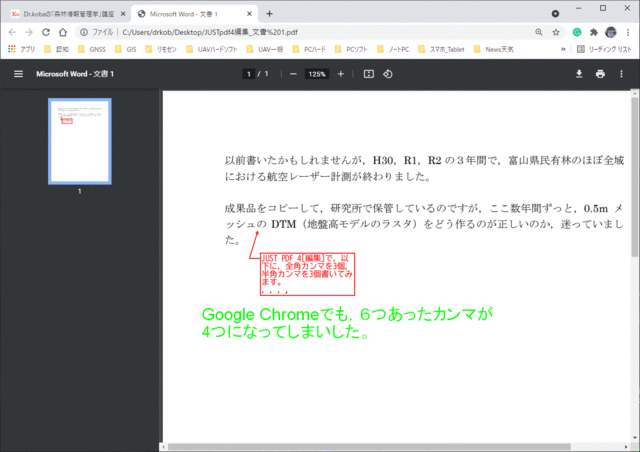Close the Microsoft Word - 文書 1 tab
640x452 pixels.
(249, 14)
